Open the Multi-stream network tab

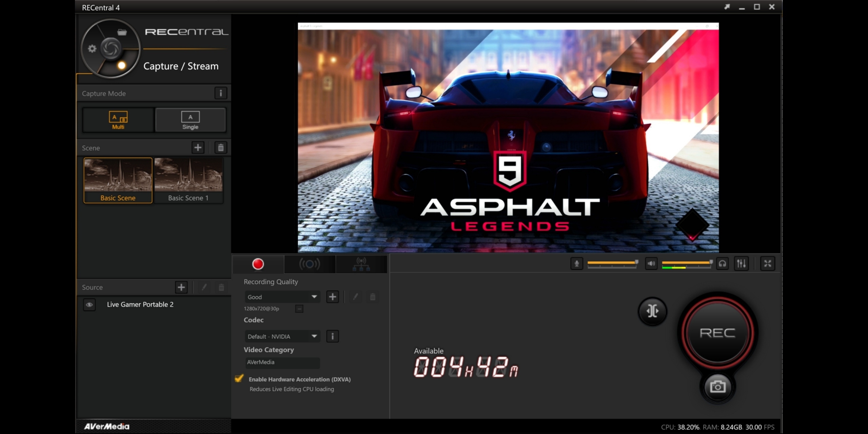click(361, 264)
